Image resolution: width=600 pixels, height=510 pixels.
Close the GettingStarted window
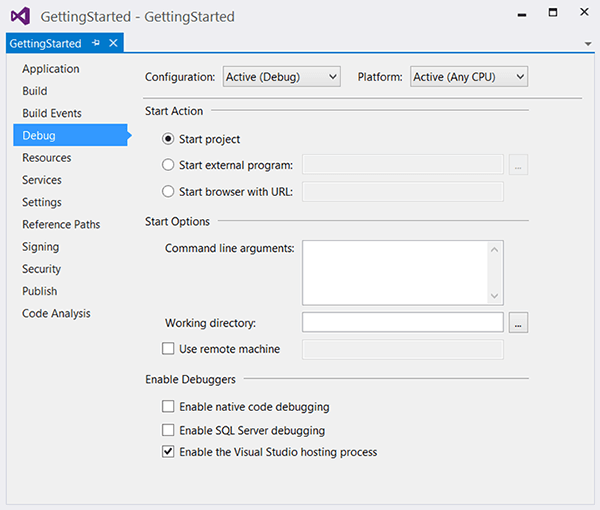584,12
